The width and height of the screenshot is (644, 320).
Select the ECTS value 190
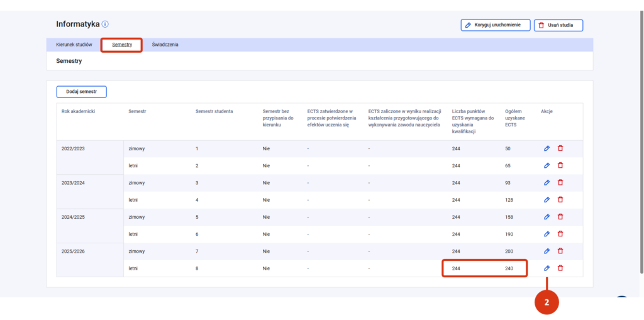tap(509, 234)
